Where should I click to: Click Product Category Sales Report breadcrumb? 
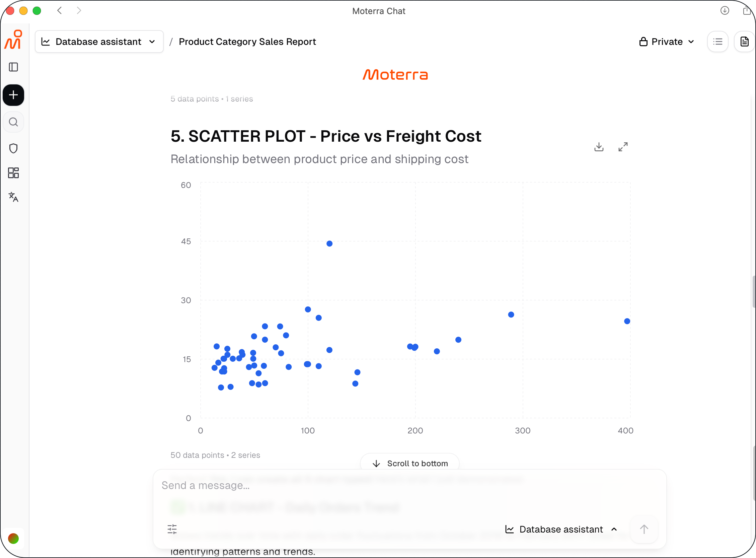(247, 42)
